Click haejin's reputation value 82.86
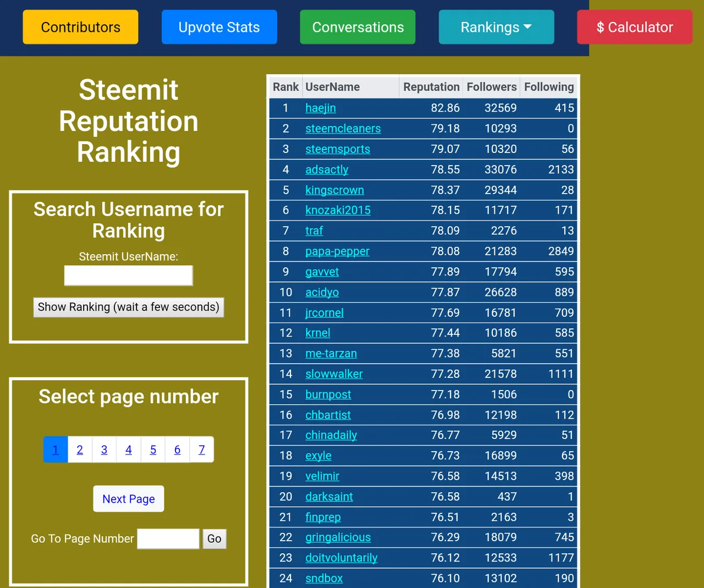This screenshot has height=588, width=704. [445, 108]
